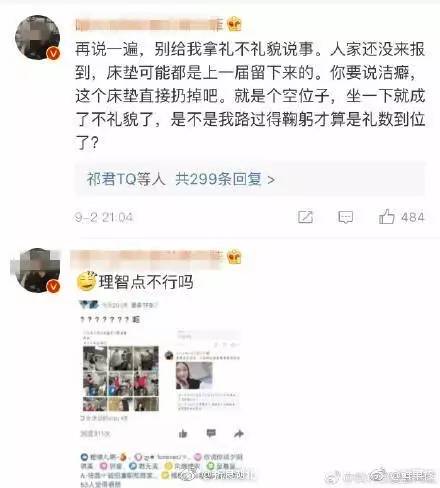This screenshot has height=488, width=440.
Task: Click the crown badge above the 再说一遍 comment
Action: click(234, 24)
